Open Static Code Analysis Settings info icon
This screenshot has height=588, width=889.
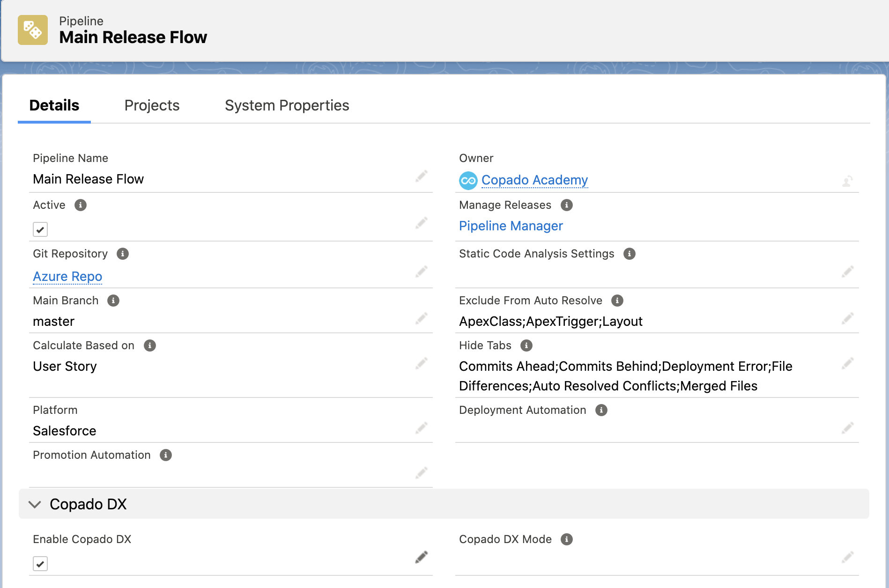[630, 254]
